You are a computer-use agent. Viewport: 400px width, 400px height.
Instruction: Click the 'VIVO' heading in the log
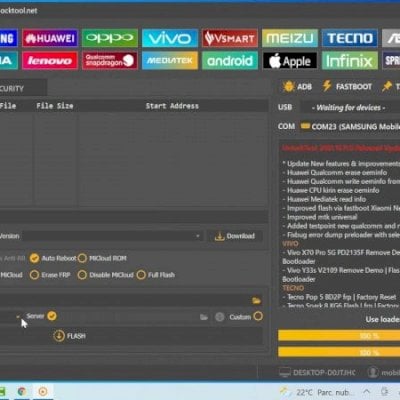tap(290, 243)
